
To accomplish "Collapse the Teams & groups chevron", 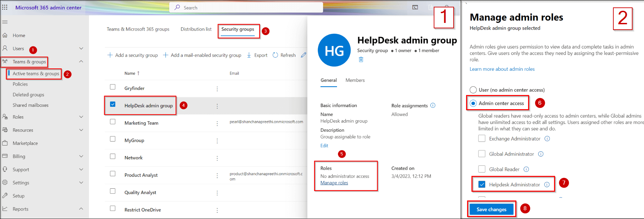I will click(x=81, y=61).
